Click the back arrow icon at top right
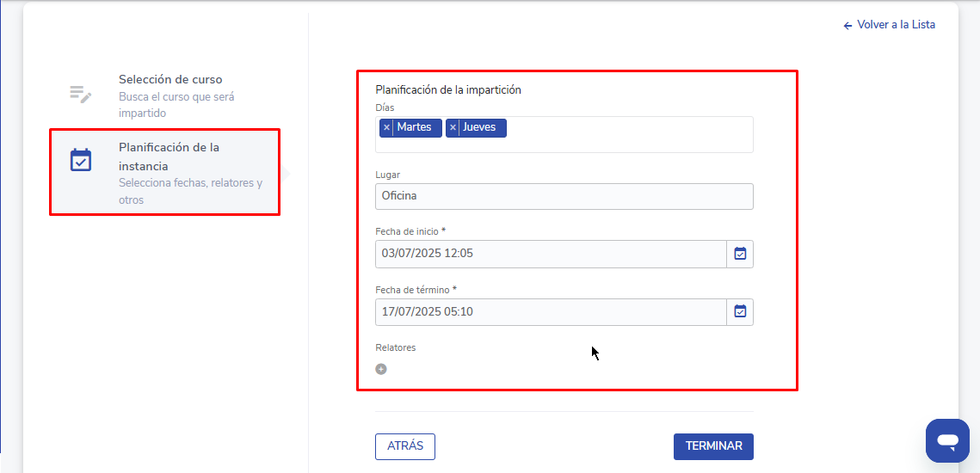 tap(847, 26)
